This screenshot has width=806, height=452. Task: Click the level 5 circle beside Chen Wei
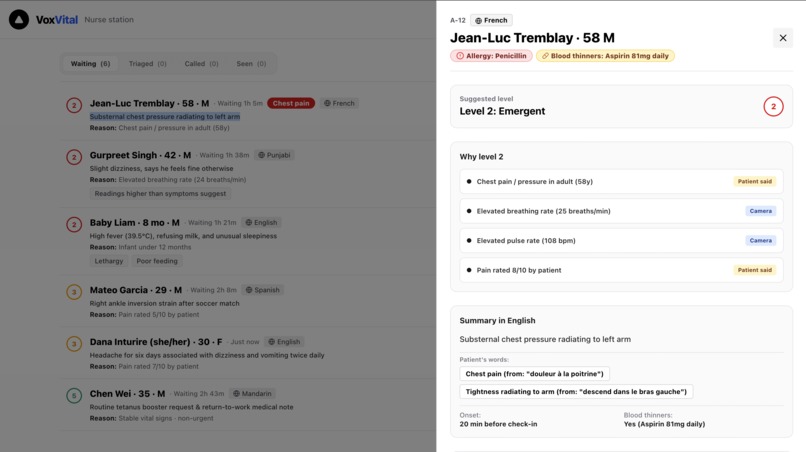point(74,396)
